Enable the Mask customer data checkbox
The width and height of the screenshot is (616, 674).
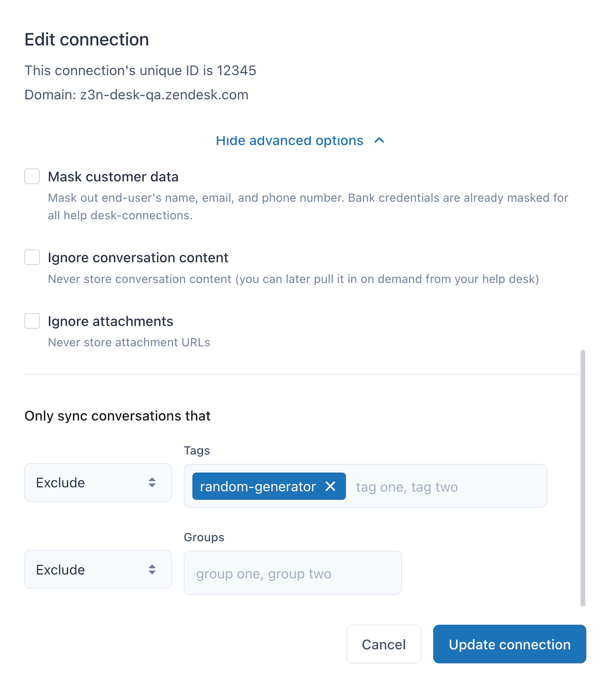click(32, 176)
